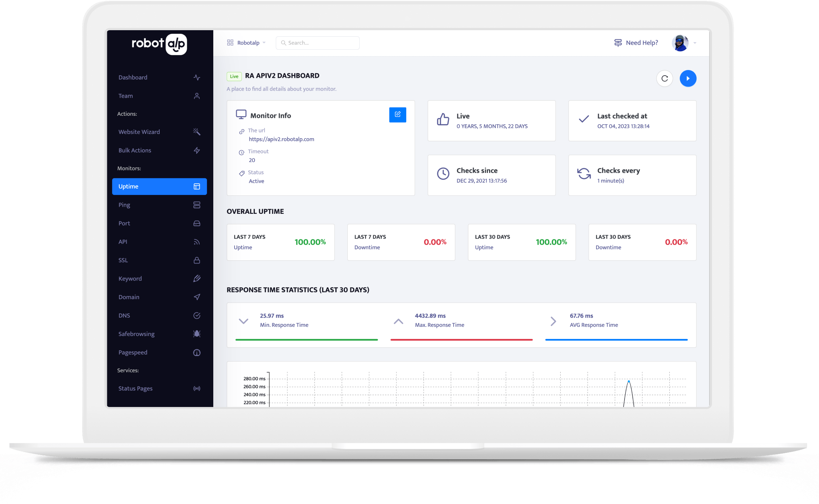Screen dimensions: 819x504
Task: Expand the monitor edit pencil menu
Action: [x=397, y=114]
